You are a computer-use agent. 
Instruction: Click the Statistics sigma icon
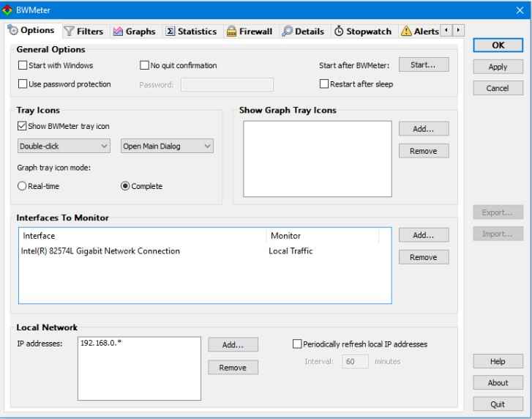coord(171,31)
